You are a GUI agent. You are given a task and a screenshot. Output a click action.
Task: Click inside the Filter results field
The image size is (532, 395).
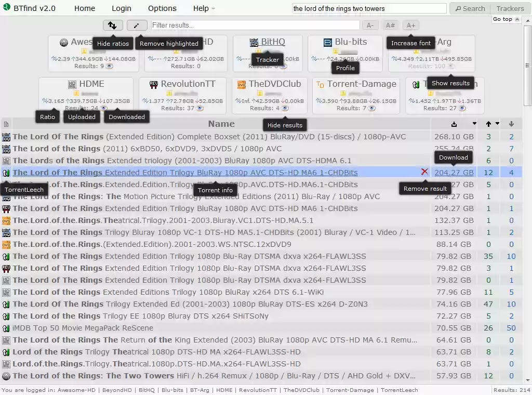click(255, 25)
